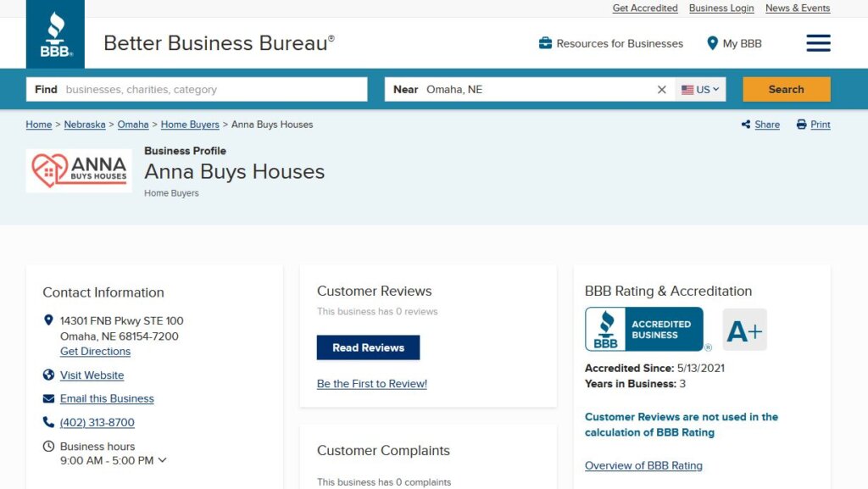
Task: Open Get Accredited link
Action: click(x=645, y=8)
